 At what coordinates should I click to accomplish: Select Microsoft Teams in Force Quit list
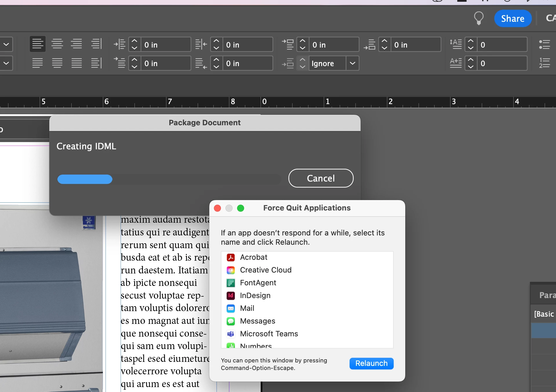[x=307, y=334]
